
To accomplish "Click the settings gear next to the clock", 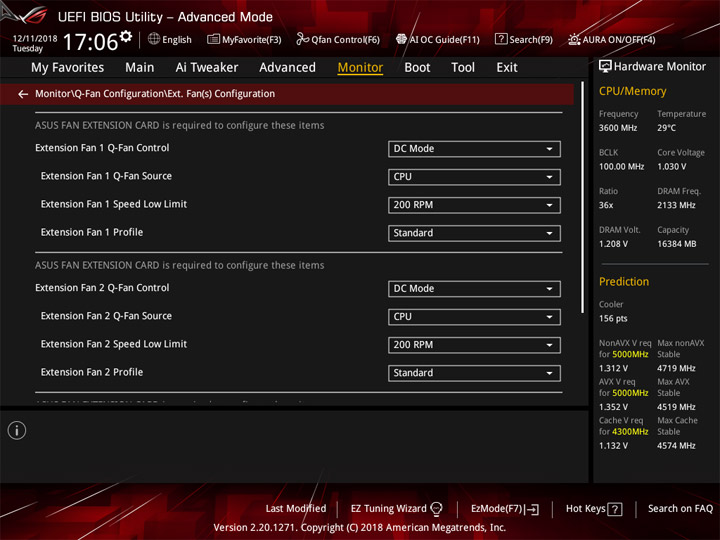I will coord(126,36).
